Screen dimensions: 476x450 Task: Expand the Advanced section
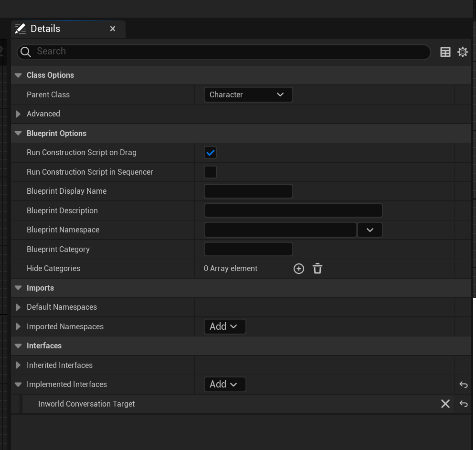[x=18, y=114]
